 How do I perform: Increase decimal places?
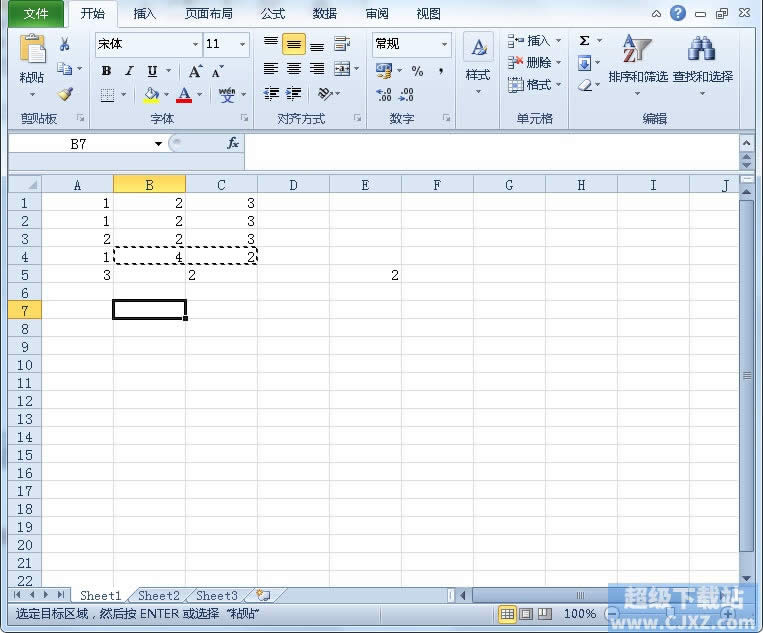click(x=384, y=94)
